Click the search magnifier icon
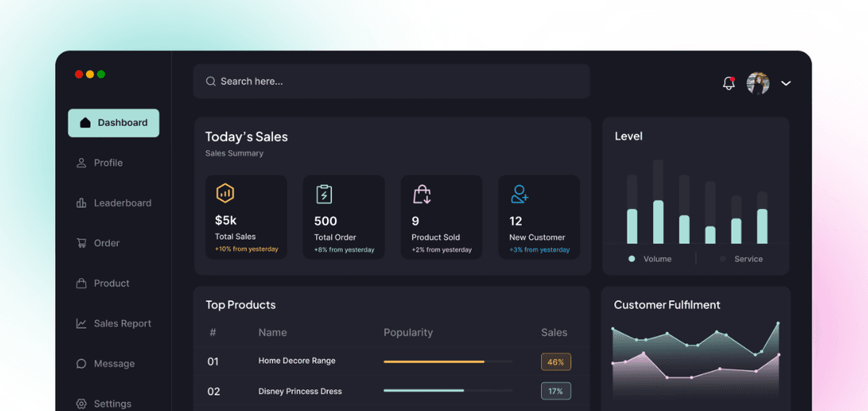The width and height of the screenshot is (868, 411). [211, 82]
